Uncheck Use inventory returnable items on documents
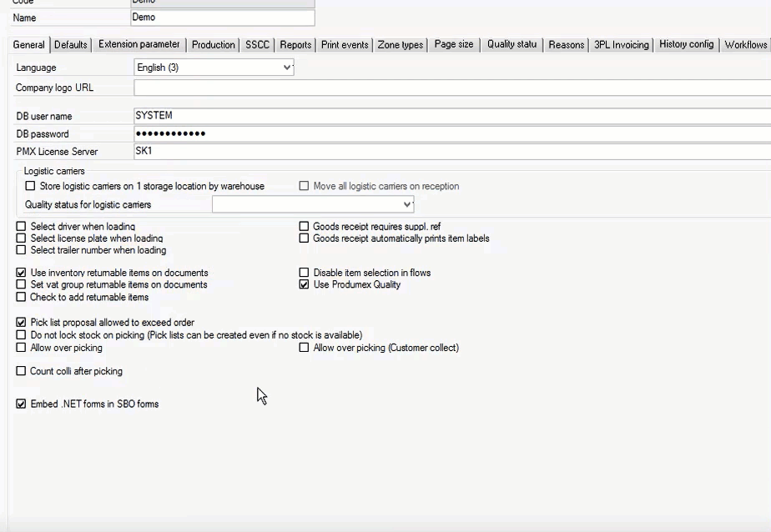 [x=22, y=273]
